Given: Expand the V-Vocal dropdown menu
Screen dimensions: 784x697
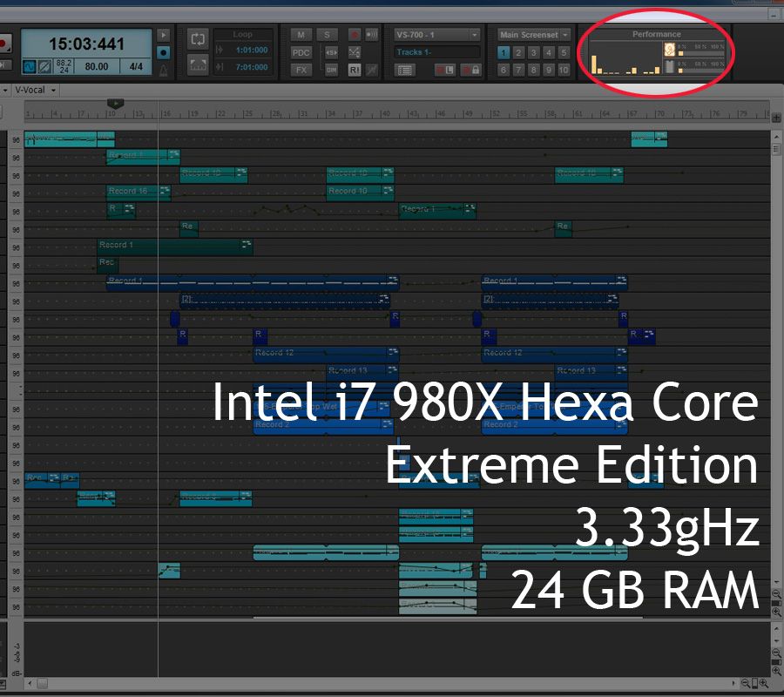Looking at the screenshot, I should [36, 90].
